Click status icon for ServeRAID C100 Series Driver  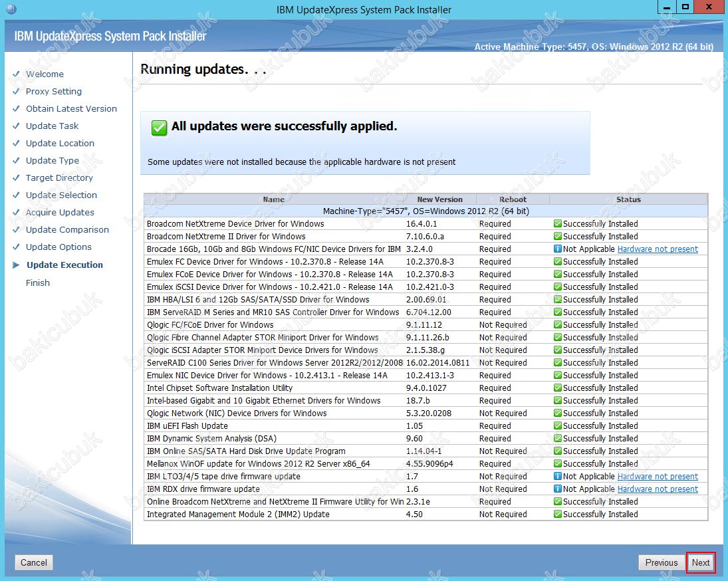pyautogui.click(x=558, y=362)
